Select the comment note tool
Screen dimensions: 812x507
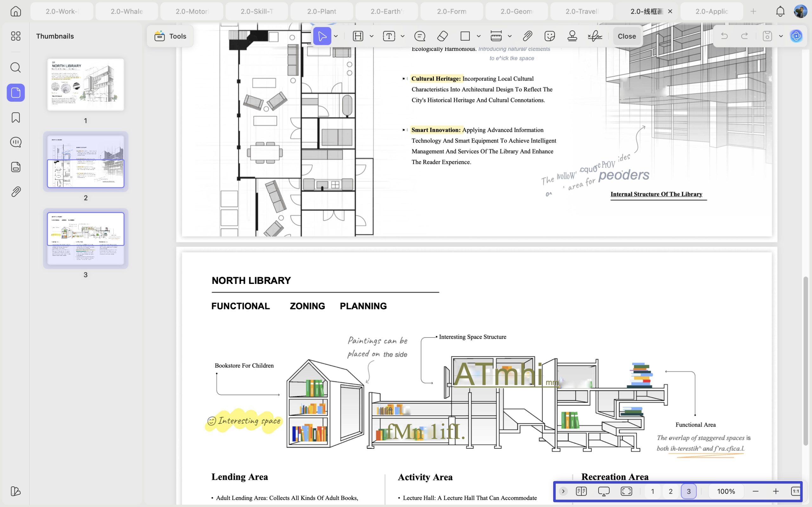[420, 36]
